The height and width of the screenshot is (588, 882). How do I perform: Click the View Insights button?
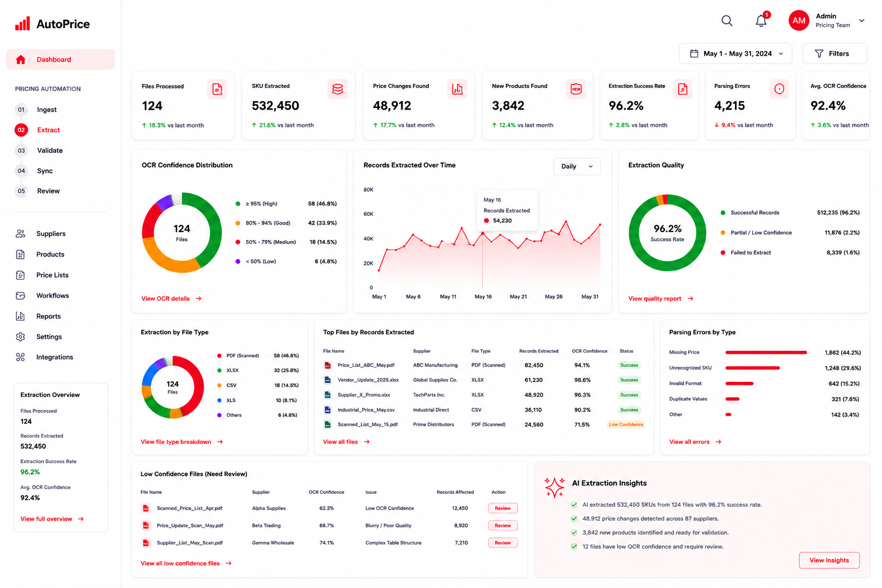tap(829, 560)
